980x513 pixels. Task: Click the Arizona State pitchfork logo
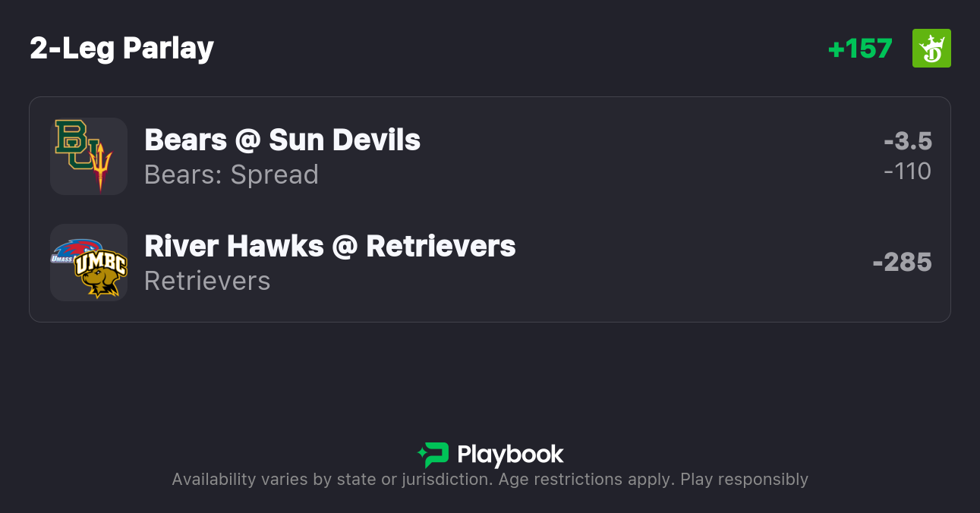tap(101, 166)
